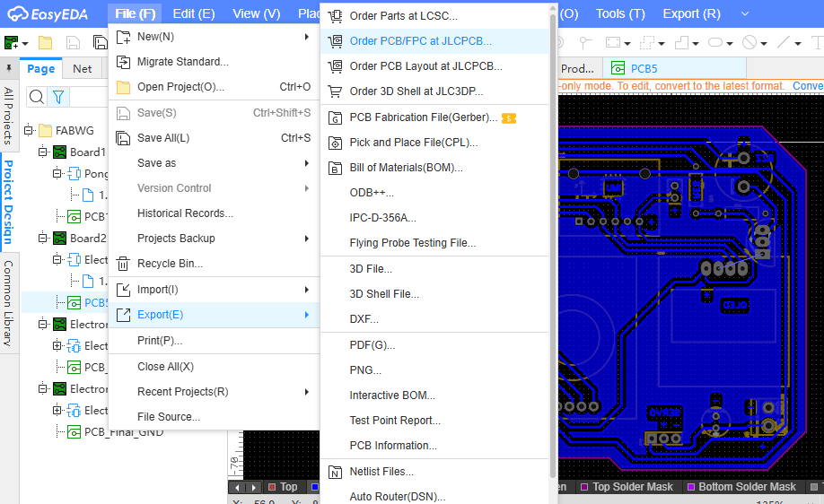This screenshot has height=504, width=824.
Task: Choose Recycle Bin... entry
Action: click(x=214, y=264)
